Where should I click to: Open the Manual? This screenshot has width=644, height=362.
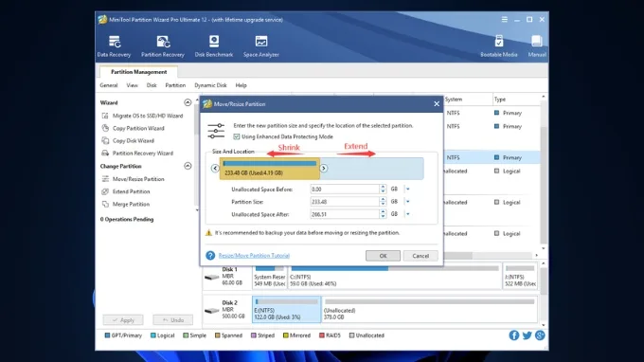click(x=536, y=46)
